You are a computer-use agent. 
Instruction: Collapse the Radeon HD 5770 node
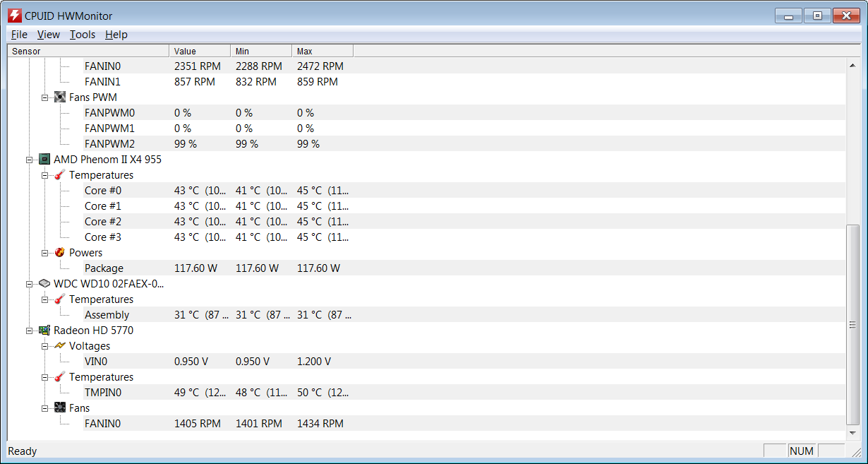click(x=29, y=331)
